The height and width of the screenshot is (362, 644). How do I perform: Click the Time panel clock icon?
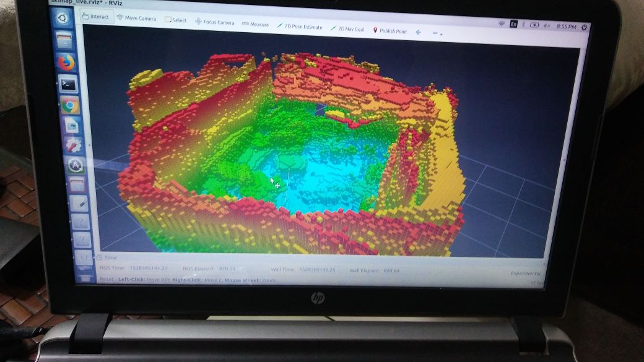(x=100, y=257)
